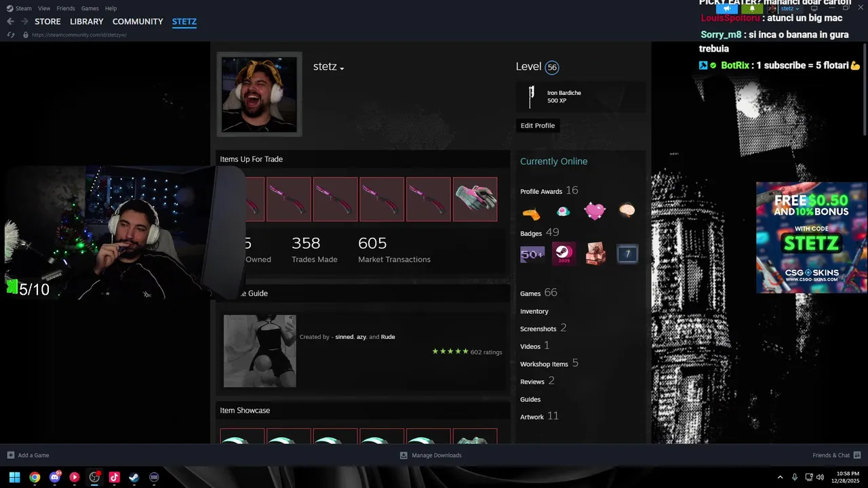Launch Google Chrome from the taskbar
This screenshot has width=868, height=488.
pos(35,477)
